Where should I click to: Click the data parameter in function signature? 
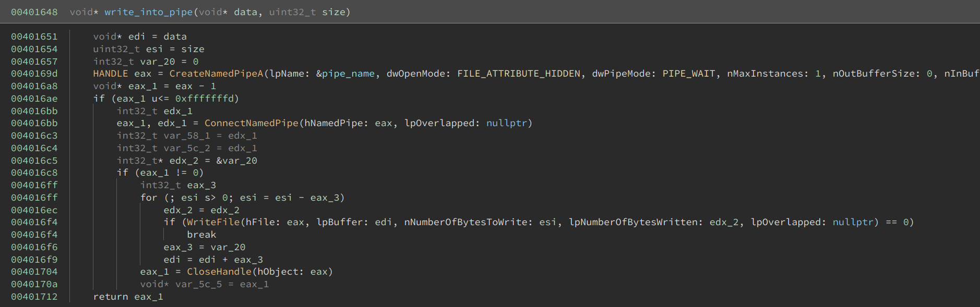pos(245,12)
